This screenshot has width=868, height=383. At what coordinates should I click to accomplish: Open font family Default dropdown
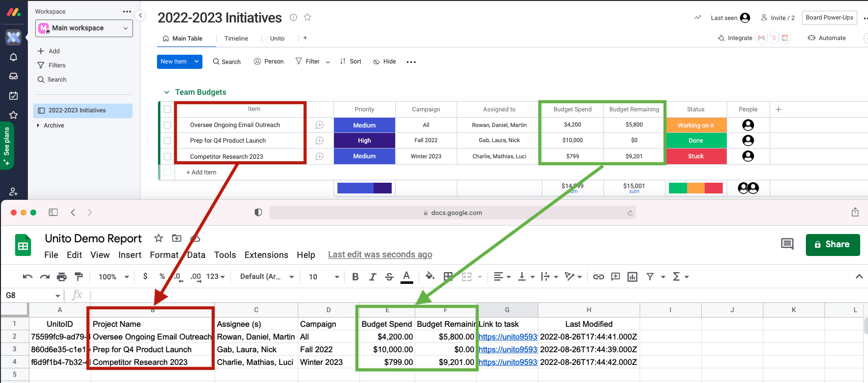coord(267,277)
